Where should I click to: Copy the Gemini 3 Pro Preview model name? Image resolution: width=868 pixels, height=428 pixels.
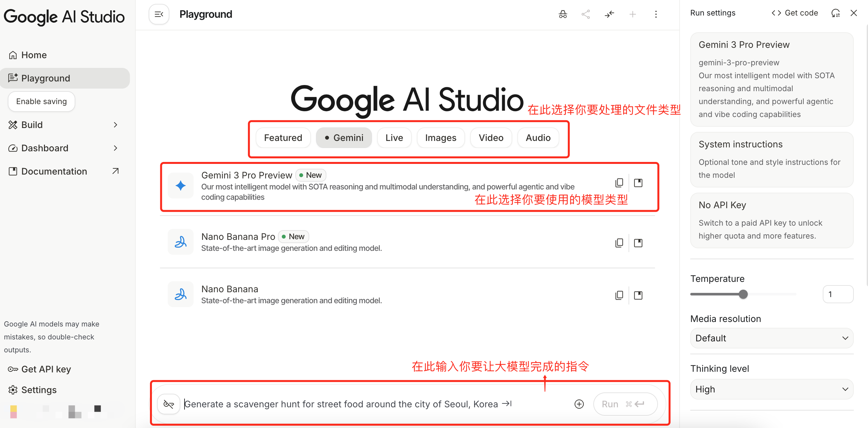[x=619, y=183]
